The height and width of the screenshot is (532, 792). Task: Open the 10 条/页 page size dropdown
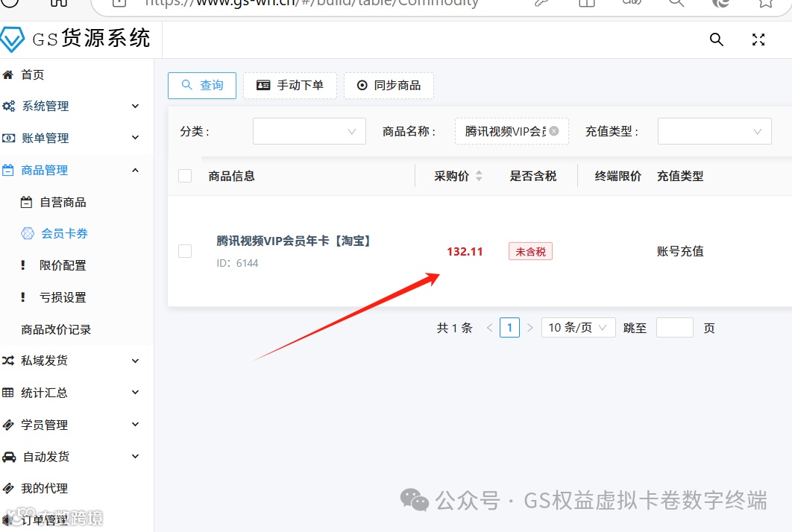click(x=579, y=328)
